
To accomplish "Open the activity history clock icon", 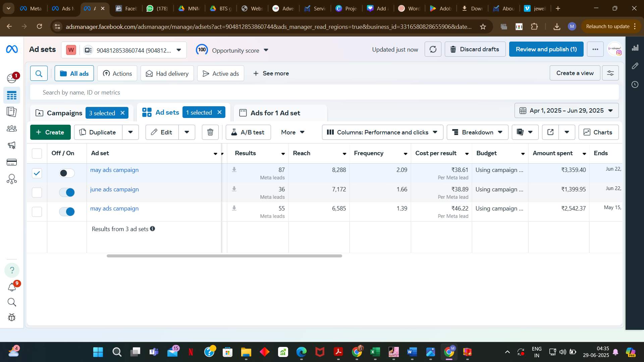I will 635,84.
